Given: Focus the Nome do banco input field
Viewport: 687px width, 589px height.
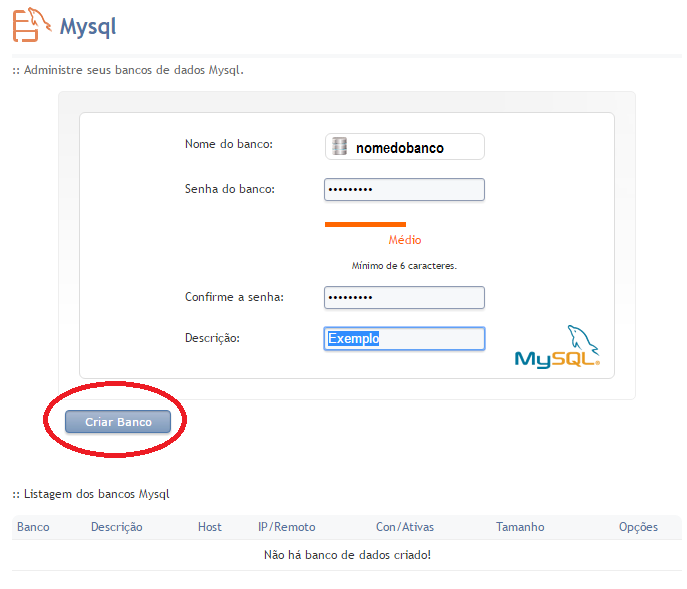Looking at the screenshot, I should coord(414,147).
